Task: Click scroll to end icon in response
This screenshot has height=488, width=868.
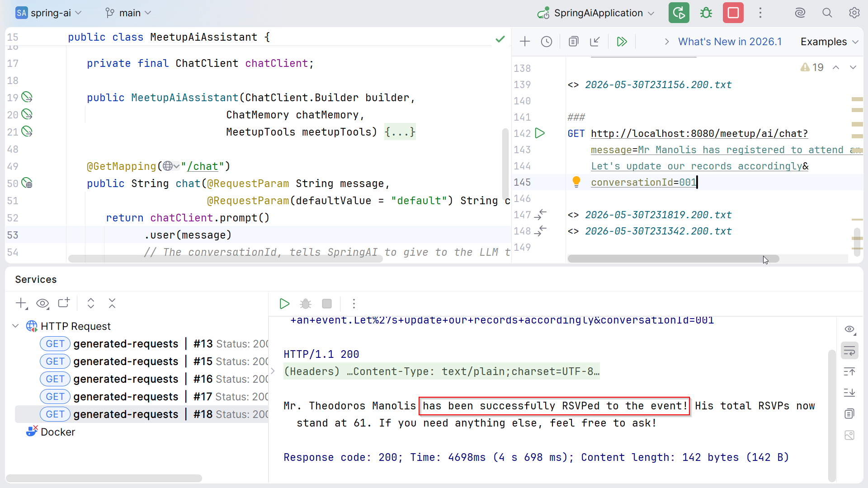Action: 849,392
